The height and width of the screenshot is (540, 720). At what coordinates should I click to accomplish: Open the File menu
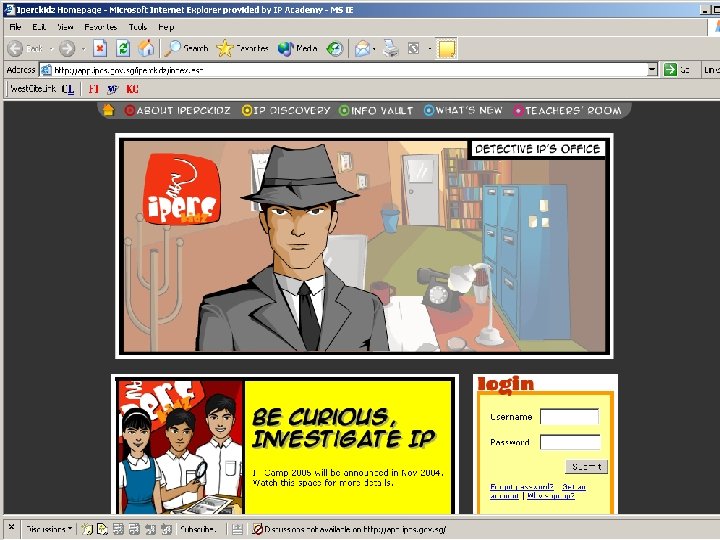pos(15,27)
